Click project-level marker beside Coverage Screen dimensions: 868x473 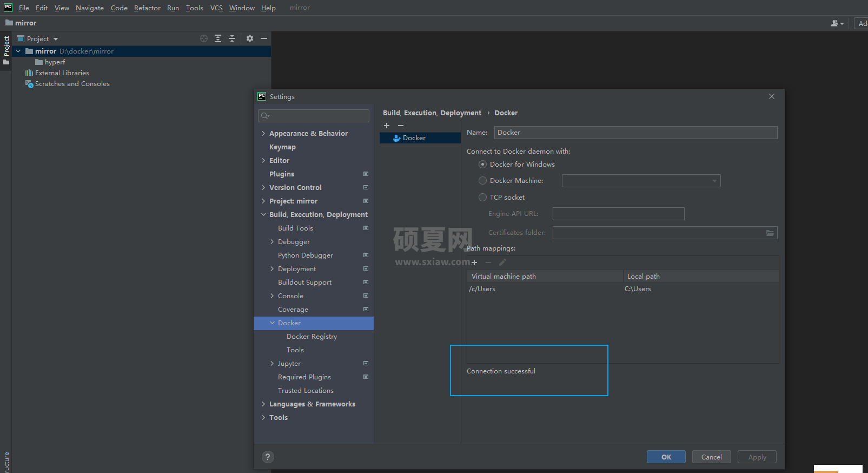(366, 309)
